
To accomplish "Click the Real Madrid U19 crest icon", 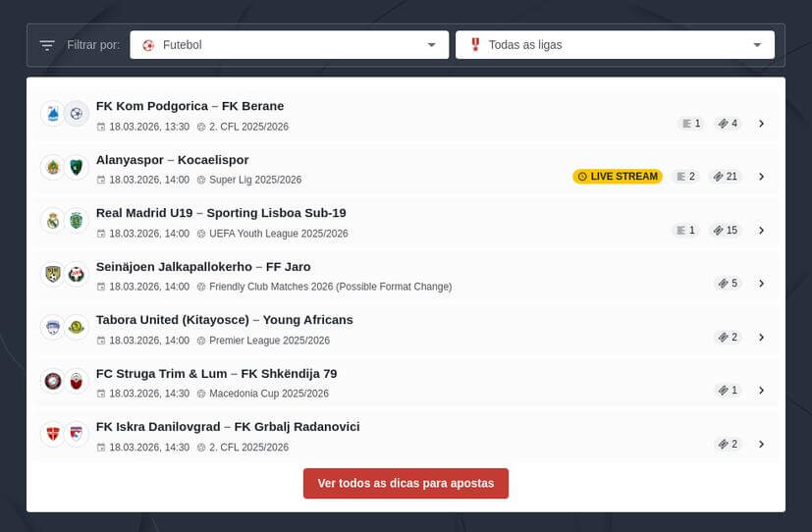I will point(53,221).
